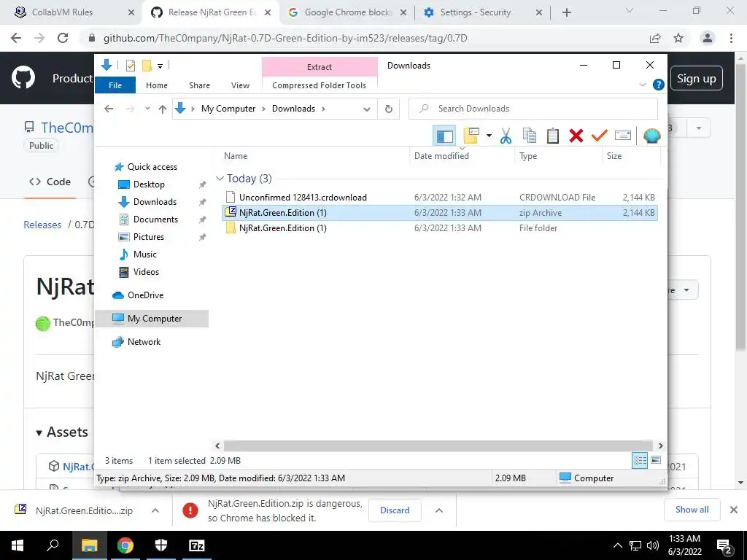
Task: Select the NjRat.Green.Edition (1) file folder
Action: point(440,228)
